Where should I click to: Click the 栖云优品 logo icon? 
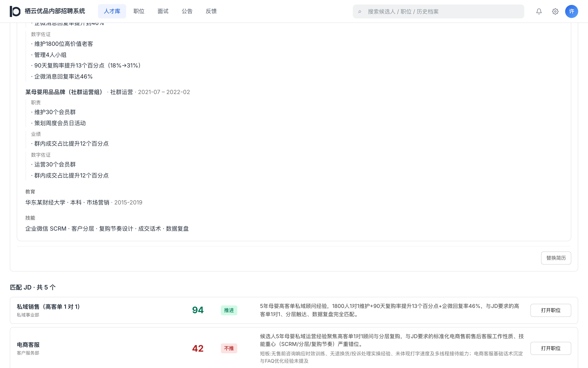[15, 11]
